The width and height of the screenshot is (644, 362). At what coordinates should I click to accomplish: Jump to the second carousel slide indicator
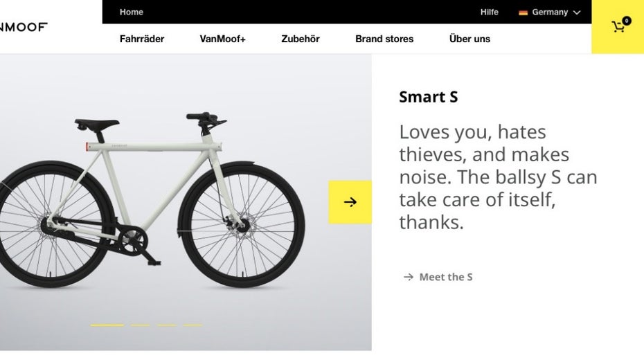click(140, 325)
